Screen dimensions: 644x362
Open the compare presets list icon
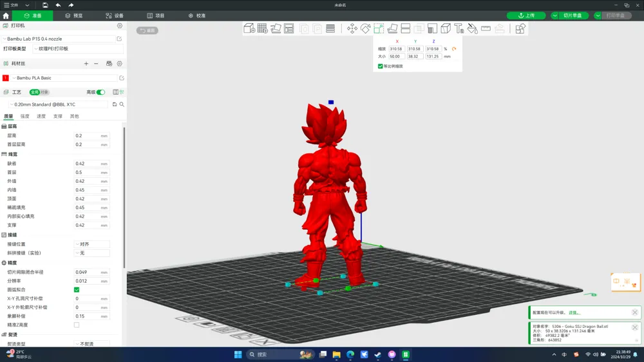pos(116,92)
